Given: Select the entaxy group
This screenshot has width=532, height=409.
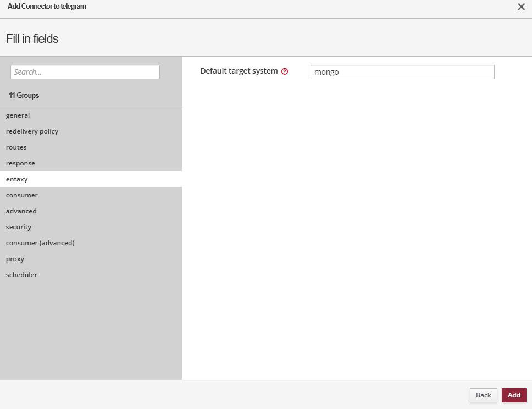Looking at the screenshot, I should coord(17,179).
